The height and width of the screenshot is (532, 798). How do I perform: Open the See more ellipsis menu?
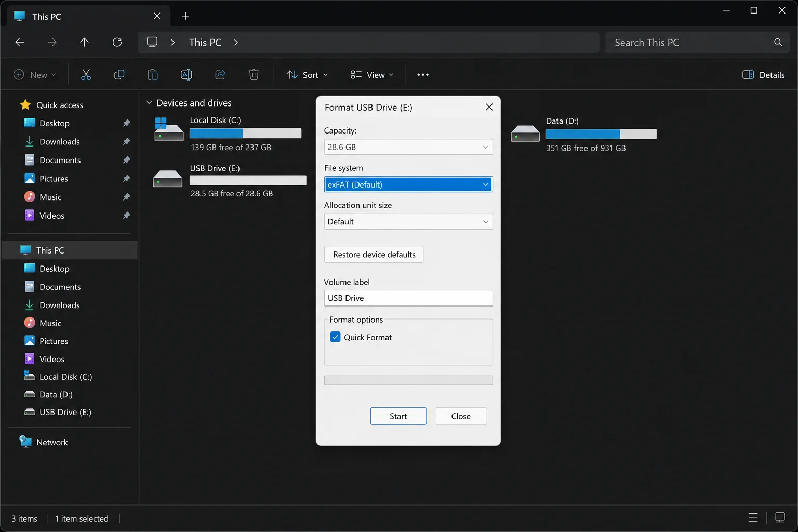pyautogui.click(x=423, y=75)
